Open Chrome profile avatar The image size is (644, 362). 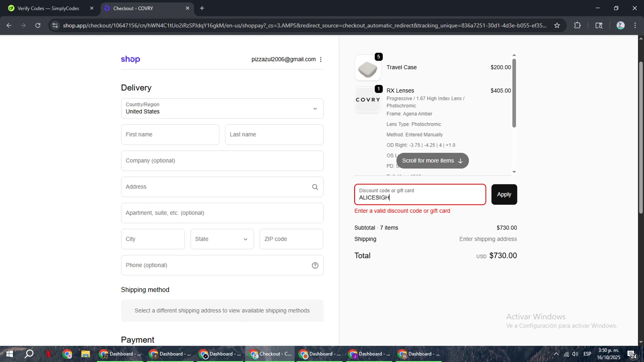[620, 25]
